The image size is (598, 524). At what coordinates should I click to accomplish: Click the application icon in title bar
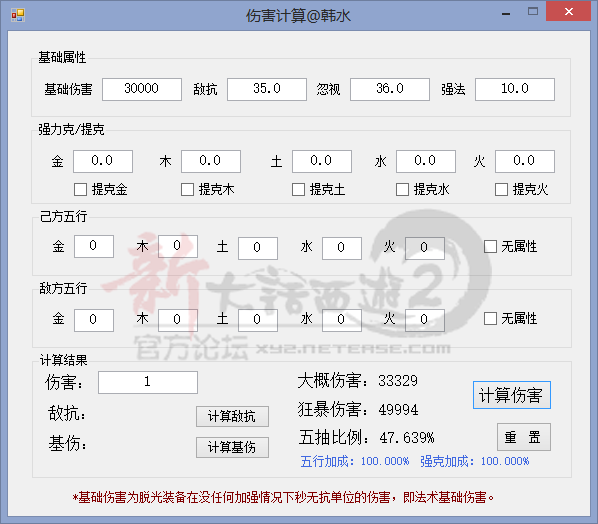coord(18,15)
